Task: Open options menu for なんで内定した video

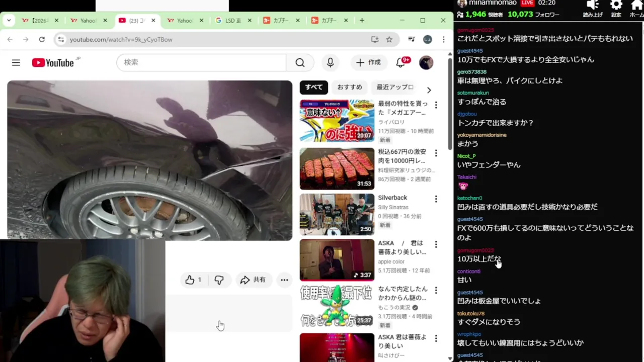Action: [436, 290]
